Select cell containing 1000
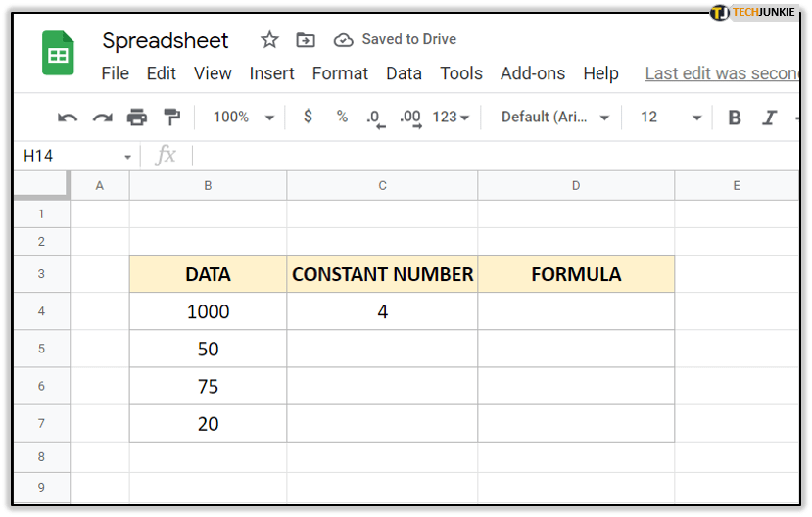 tap(208, 311)
